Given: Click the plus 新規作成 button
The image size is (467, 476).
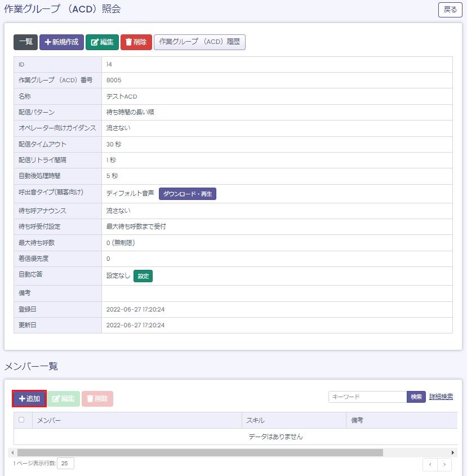Looking at the screenshot, I should point(61,42).
